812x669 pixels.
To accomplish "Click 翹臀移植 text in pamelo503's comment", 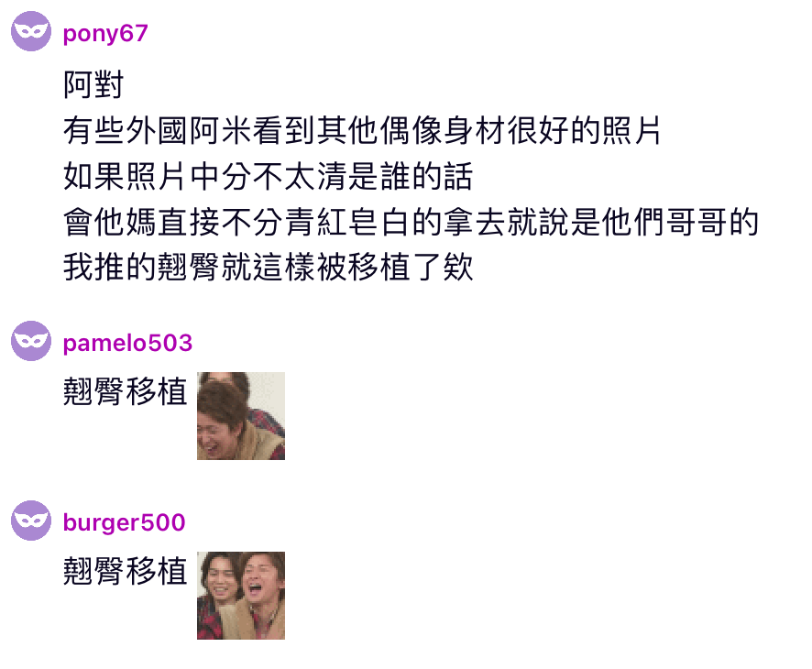I will [x=125, y=391].
